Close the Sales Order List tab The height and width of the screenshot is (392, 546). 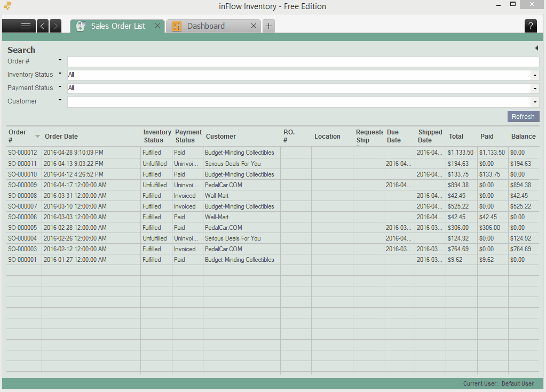tap(157, 26)
